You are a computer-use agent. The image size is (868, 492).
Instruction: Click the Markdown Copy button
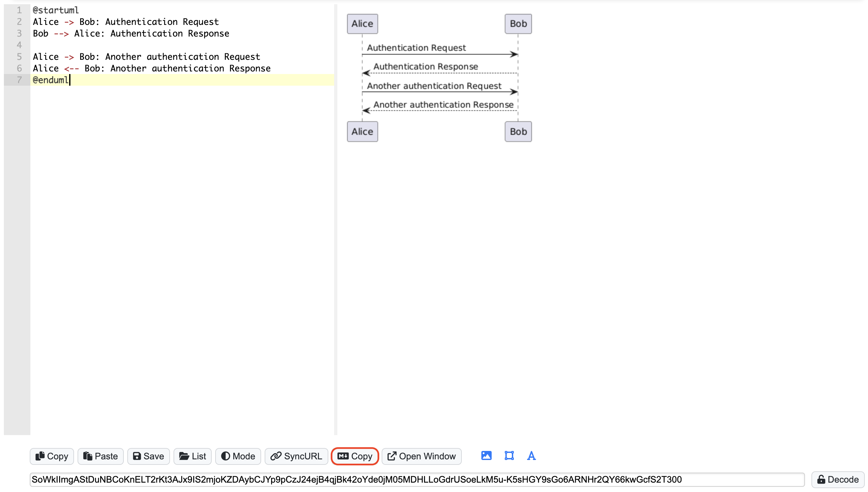click(355, 456)
